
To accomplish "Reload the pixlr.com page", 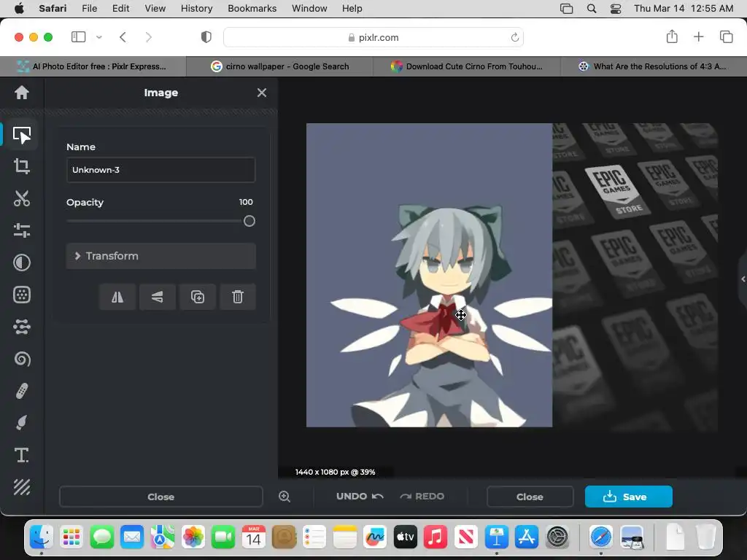I will tap(514, 37).
